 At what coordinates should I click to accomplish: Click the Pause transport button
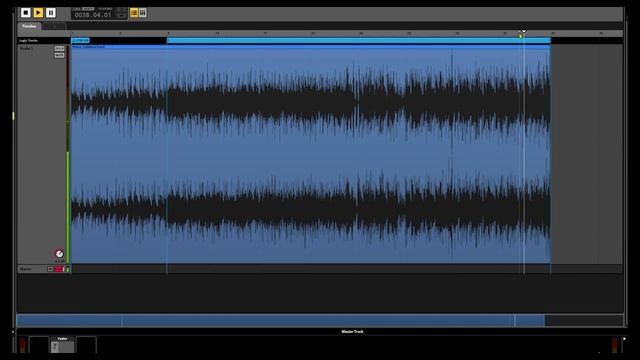point(51,13)
